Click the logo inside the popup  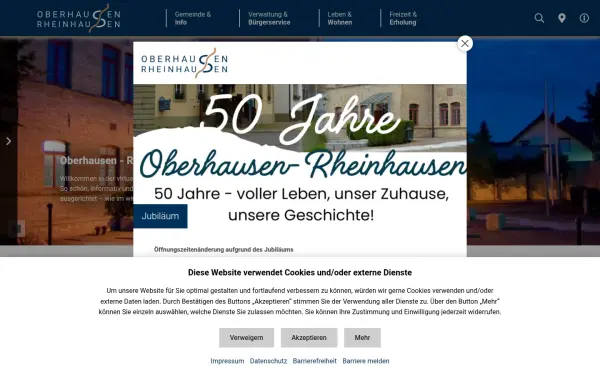[184, 63]
